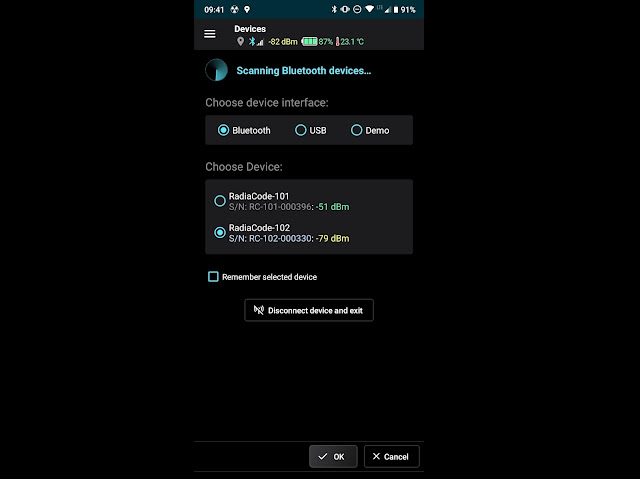The width and height of the screenshot is (640, 479).
Task: Confirm with the OK button
Action: [x=333, y=457]
